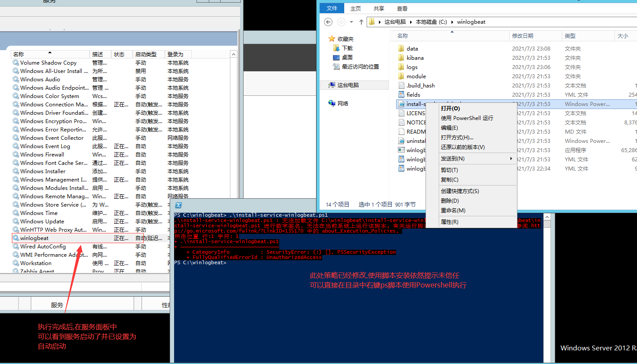The height and width of the screenshot is (364, 637).
Task: Open the logs folder icon
Action: point(401,67)
